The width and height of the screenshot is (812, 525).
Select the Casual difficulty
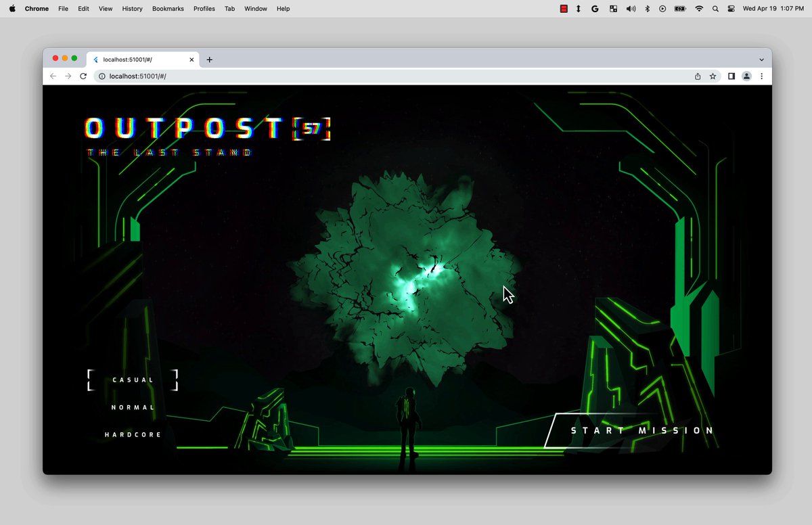133,380
